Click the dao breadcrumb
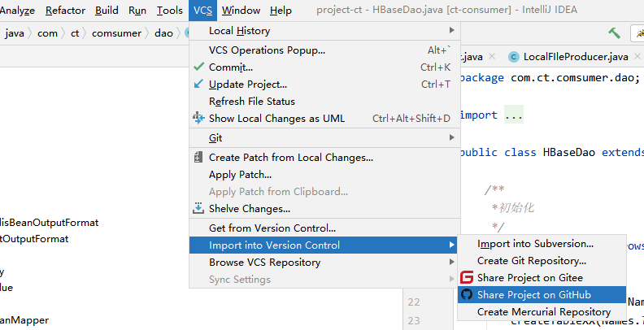The width and height of the screenshot is (644, 330). click(163, 33)
